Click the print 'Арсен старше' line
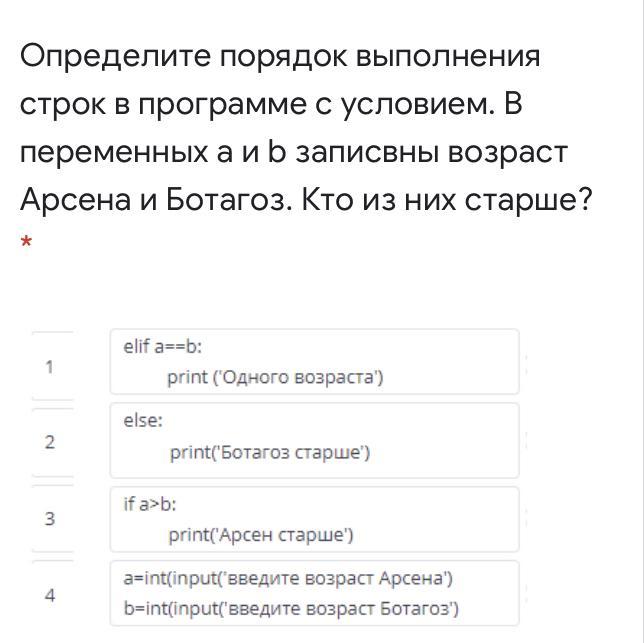 (261, 535)
